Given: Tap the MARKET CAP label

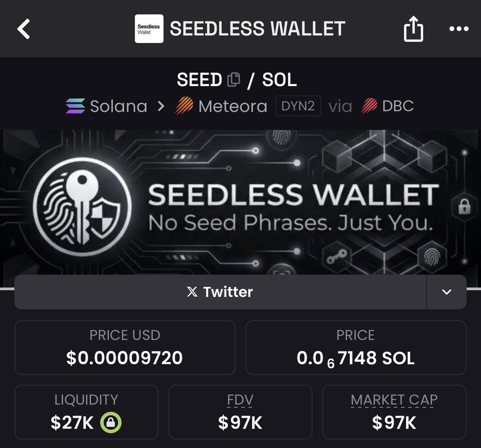Looking at the screenshot, I should pyautogui.click(x=394, y=400).
